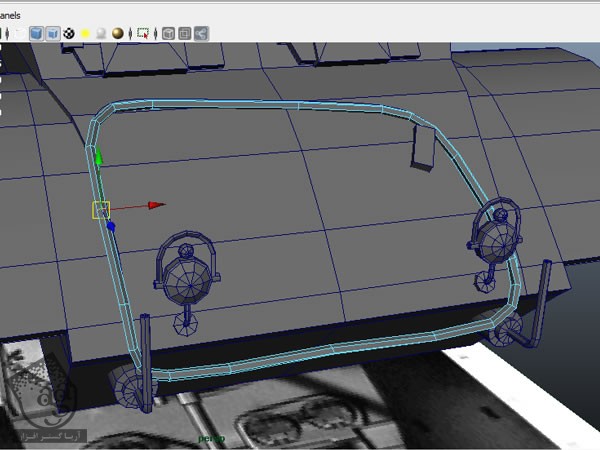Open the Panels menu

tap(15, 15)
